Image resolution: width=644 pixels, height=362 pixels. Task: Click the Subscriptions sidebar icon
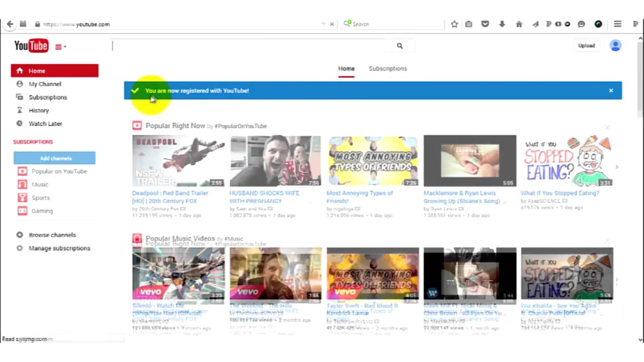pos(20,97)
